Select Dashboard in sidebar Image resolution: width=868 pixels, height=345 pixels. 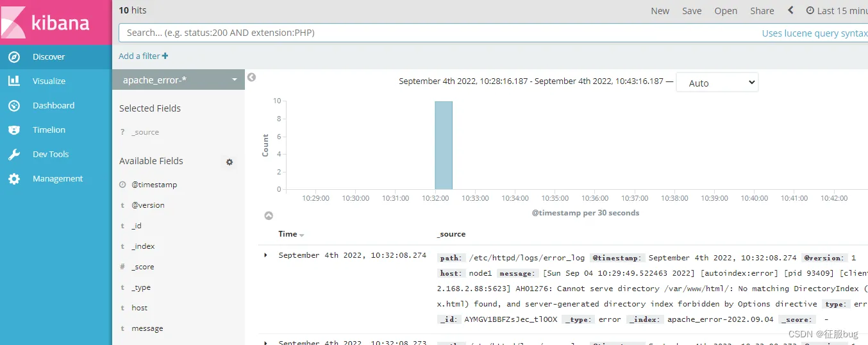tap(53, 105)
